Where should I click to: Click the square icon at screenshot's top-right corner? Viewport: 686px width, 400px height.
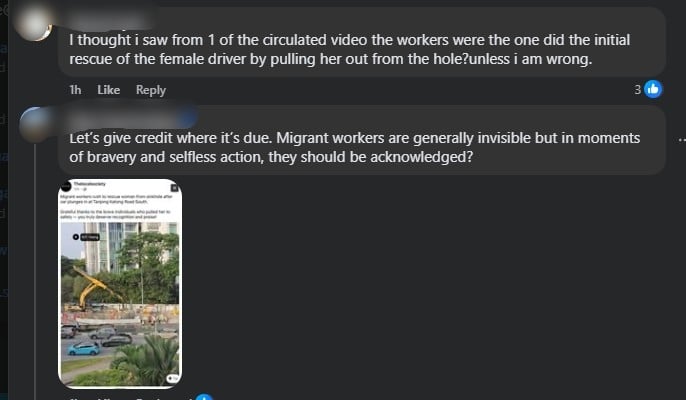174,188
